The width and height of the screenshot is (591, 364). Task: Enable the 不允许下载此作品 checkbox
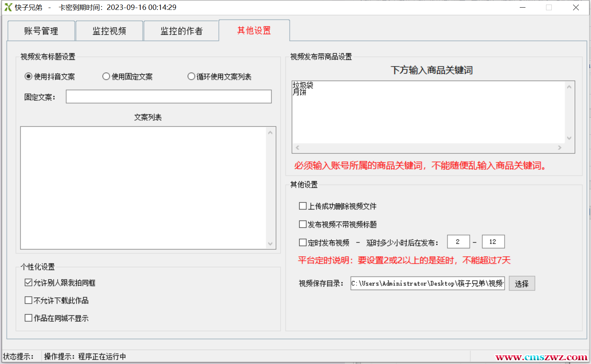(x=29, y=300)
